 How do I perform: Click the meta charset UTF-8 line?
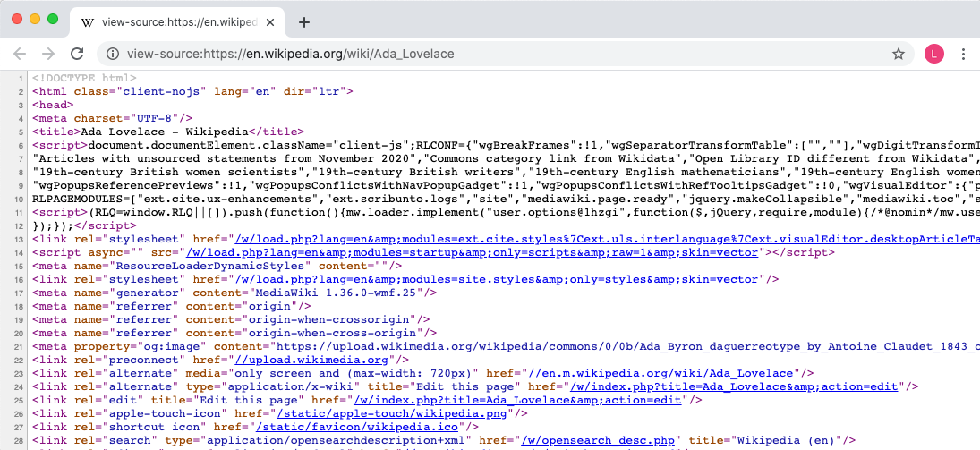113,118
